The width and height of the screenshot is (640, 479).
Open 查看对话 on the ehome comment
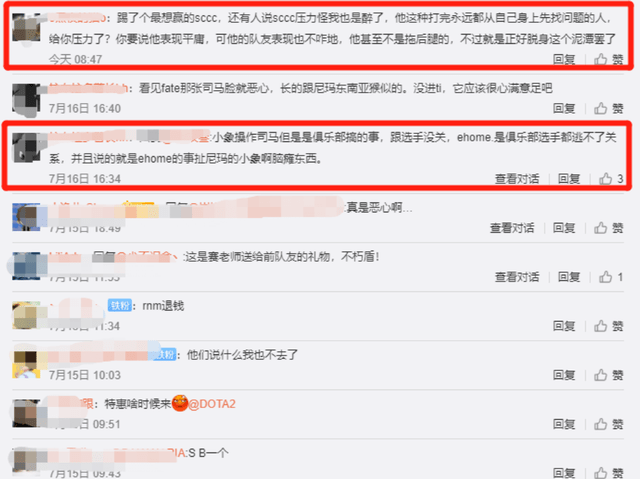[517, 179]
